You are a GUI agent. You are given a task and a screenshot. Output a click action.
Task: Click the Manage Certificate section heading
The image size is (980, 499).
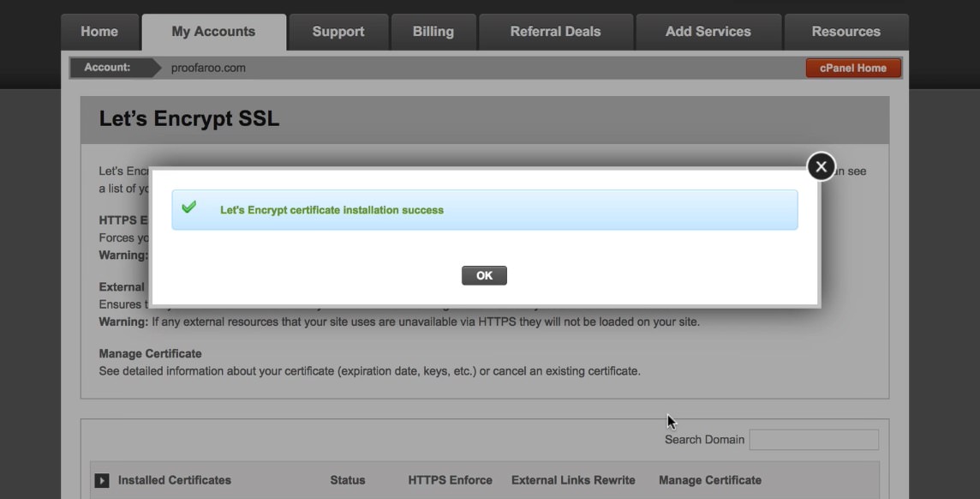(x=150, y=354)
